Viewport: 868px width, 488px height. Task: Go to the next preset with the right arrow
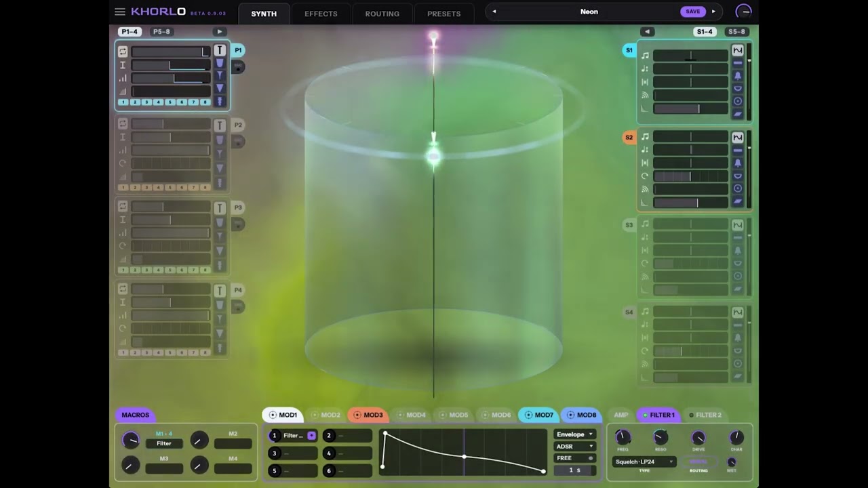point(713,12)
